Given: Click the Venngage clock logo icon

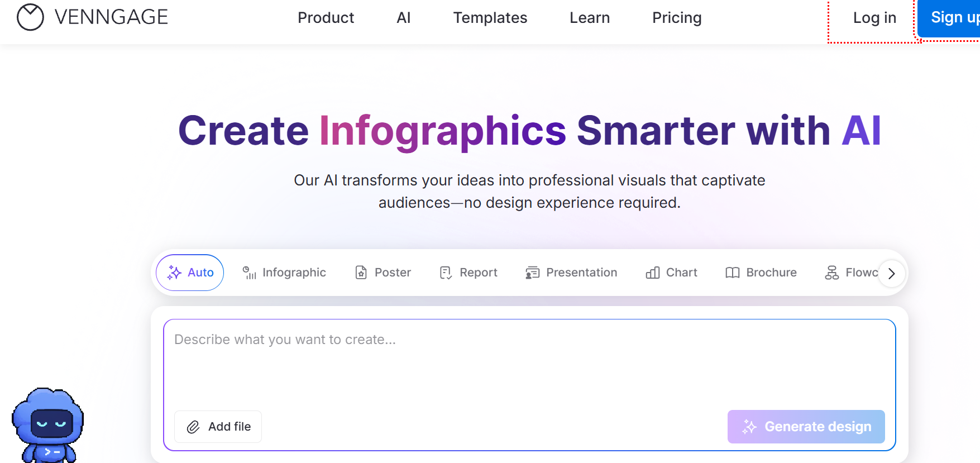Looking at the screenshot, I should click(x=30, y=17).
